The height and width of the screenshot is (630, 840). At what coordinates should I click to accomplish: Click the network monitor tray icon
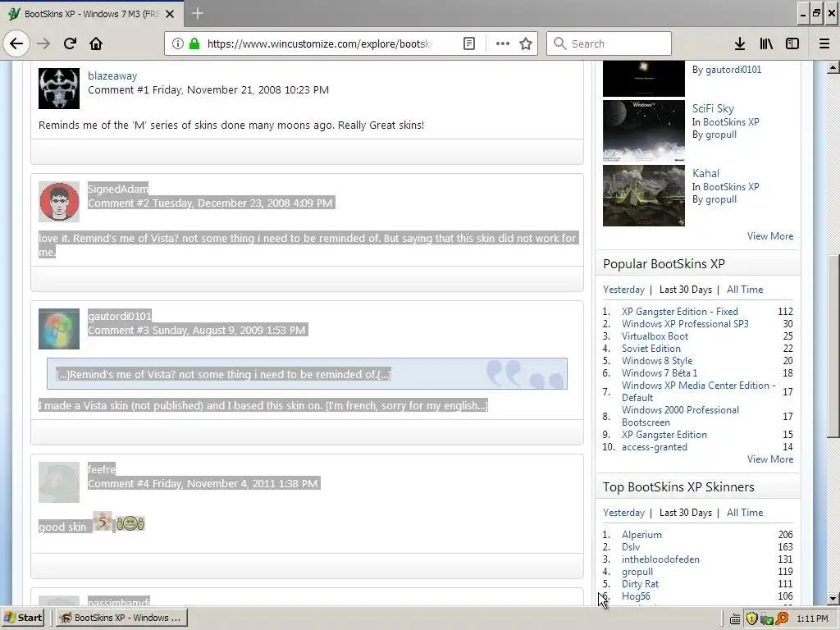pyautogui.click(x=767, y=619)
